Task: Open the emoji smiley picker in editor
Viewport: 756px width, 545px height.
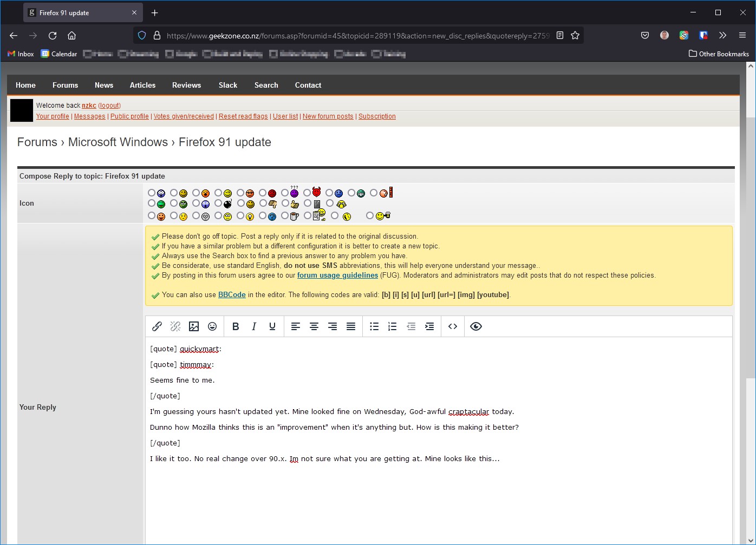Action: pos(212,326)
